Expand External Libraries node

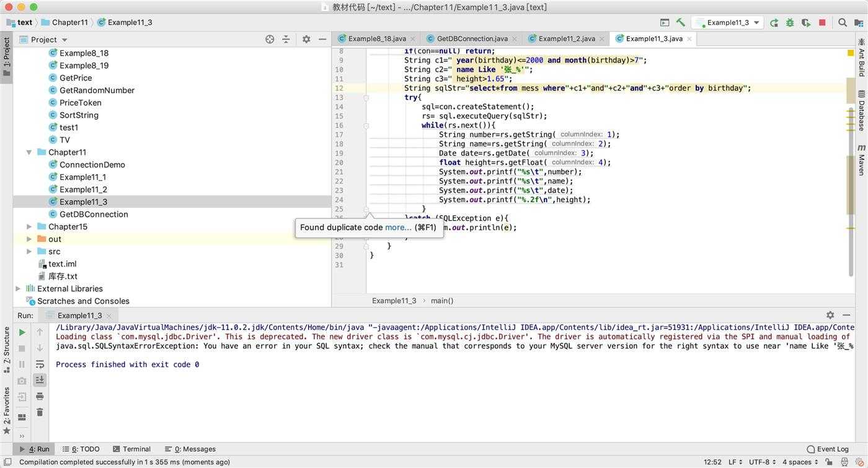tap(17, 288)
